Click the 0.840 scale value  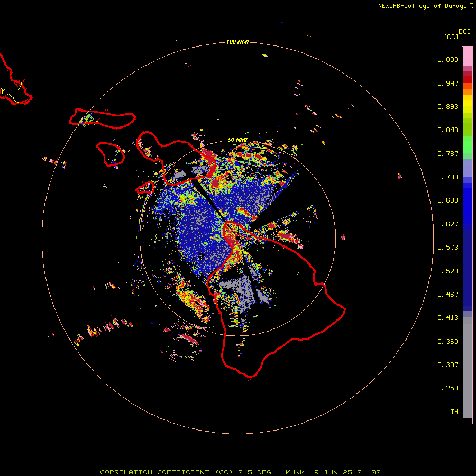coord(448,130)
